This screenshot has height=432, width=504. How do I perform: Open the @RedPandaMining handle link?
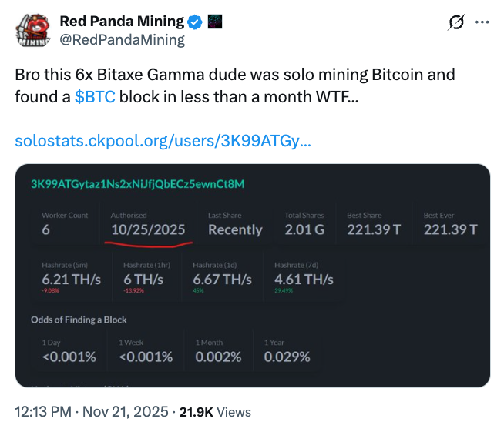click(122, 40)
